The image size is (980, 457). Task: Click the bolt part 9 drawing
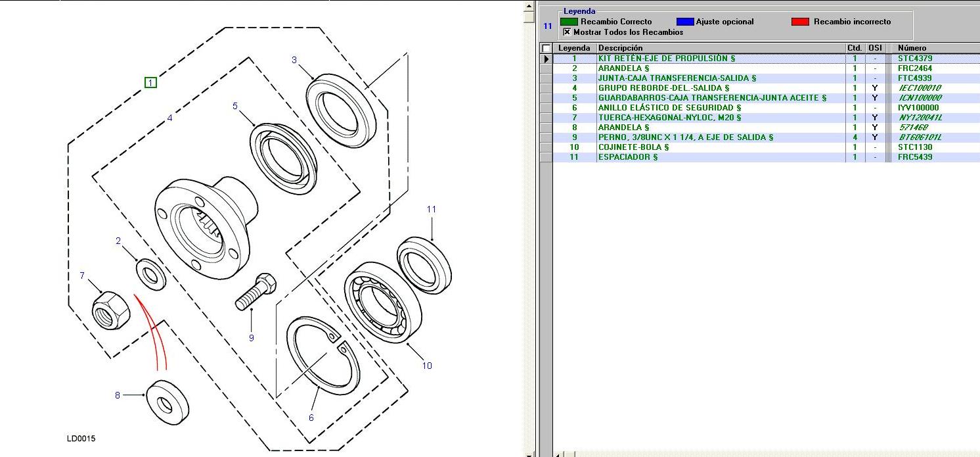tap(256, 293)
